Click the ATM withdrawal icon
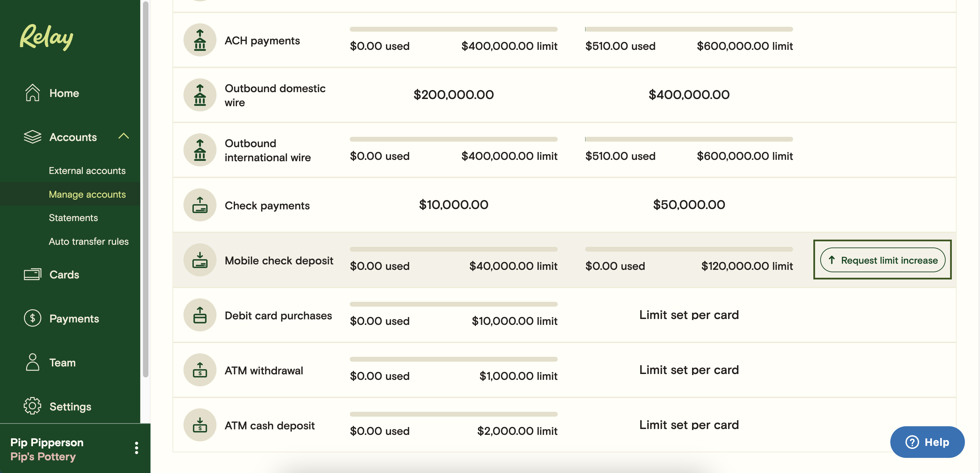980x473 pixels. (x=200, y=370)
